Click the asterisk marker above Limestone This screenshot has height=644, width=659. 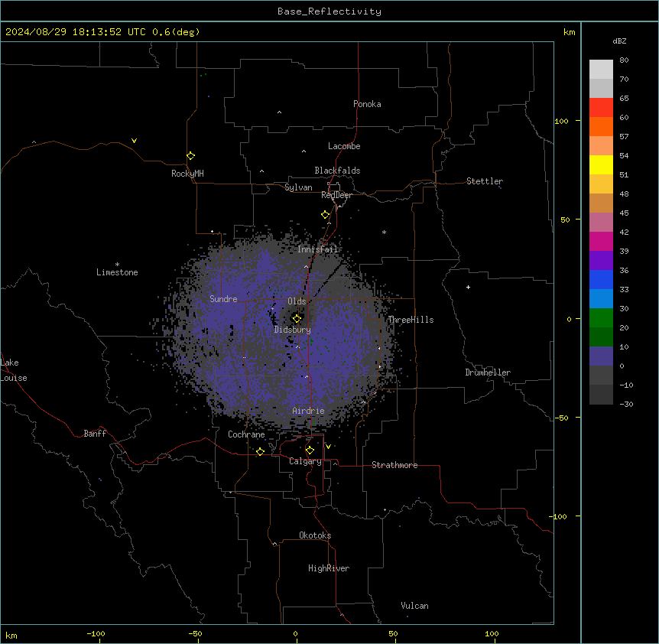117,265
